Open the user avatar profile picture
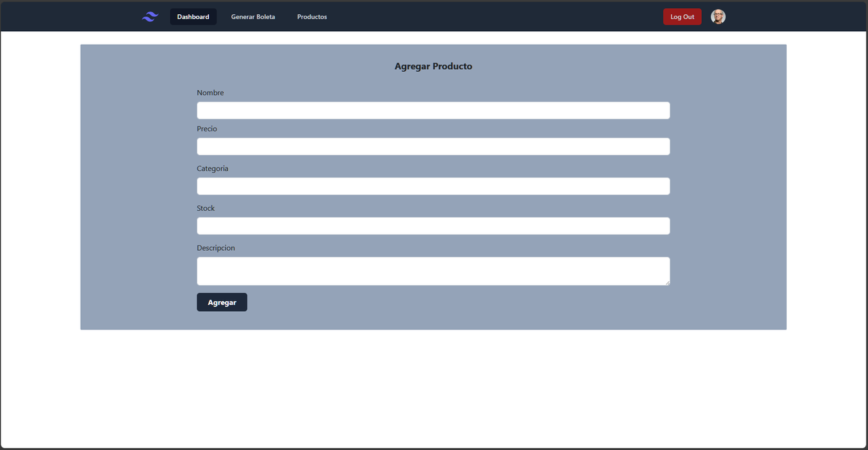 tap(717, 16)
